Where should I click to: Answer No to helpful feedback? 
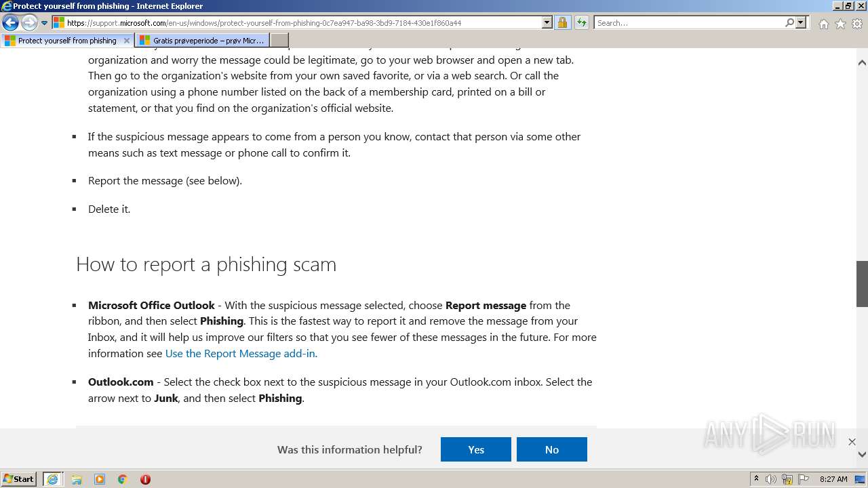click(552, 449)
